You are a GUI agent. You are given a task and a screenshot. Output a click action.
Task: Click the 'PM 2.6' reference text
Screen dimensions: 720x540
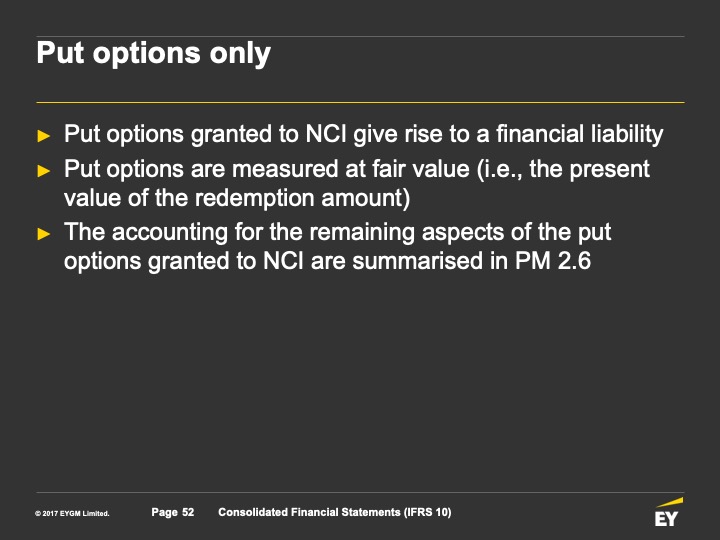point(553,261)
